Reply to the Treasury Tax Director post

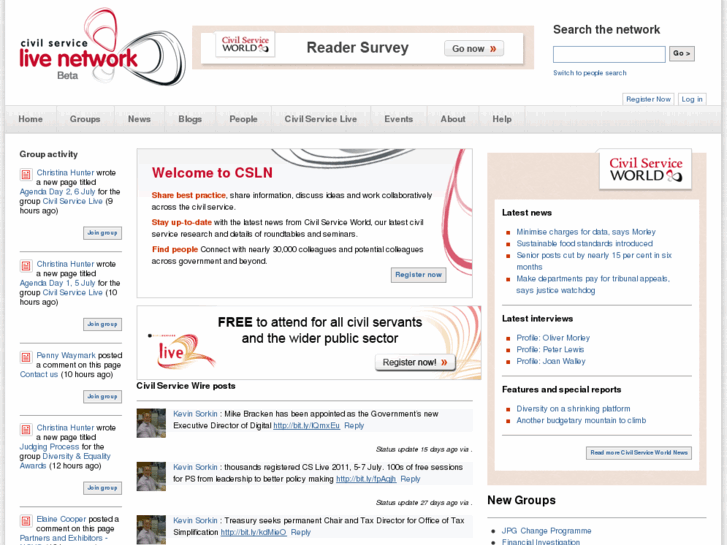pyautogui.click(x=300, y=532)
